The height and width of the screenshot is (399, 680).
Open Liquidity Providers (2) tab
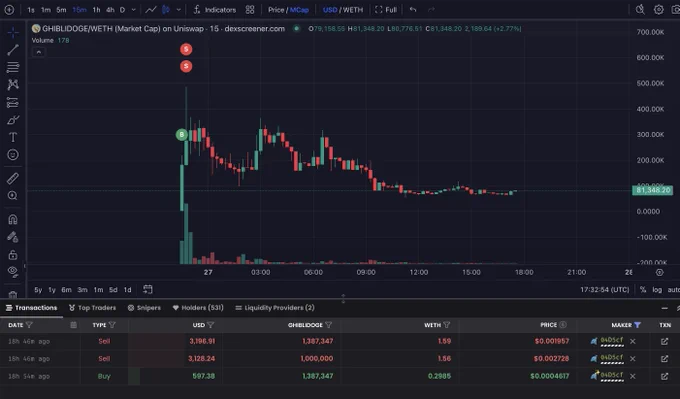(x=275, y=308)
